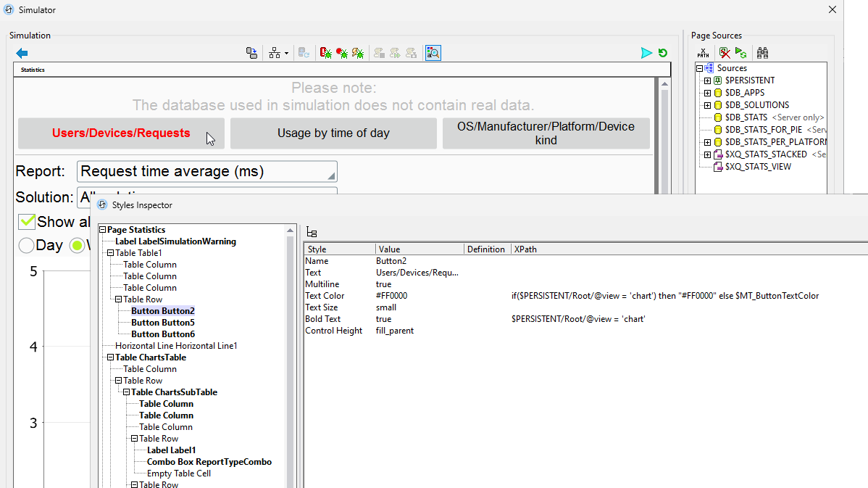868x488 pixels.
Task: Toggle the Show all checkbox
Action: click(27, 222)
